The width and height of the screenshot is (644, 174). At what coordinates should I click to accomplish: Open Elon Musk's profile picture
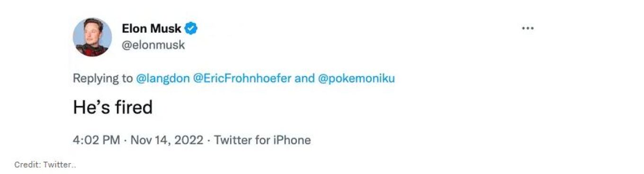(x=92, y=37)
